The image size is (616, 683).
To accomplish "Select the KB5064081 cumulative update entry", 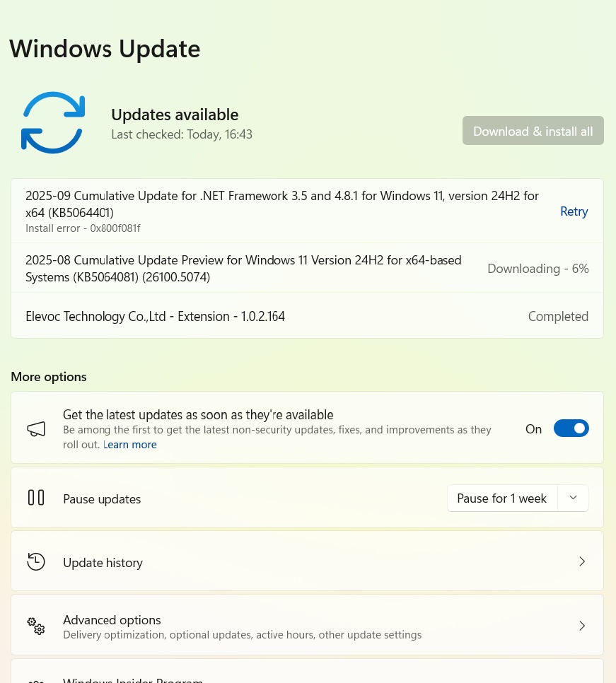I will pos(243,267).
